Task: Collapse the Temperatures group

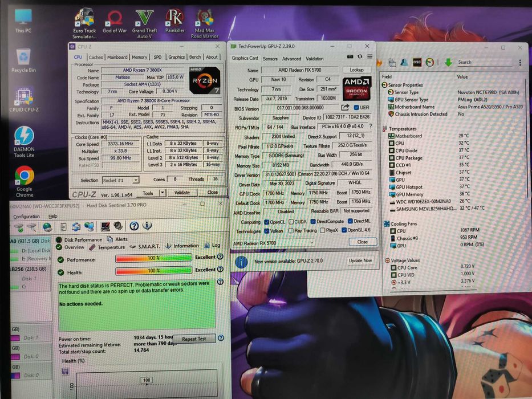Action: point(384,129)
